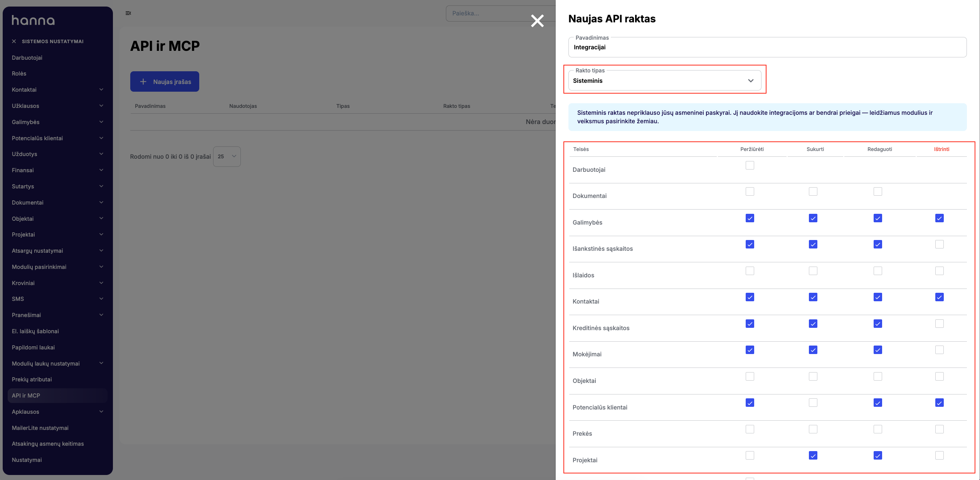
Task: Expand Potencialūs klientai in the sidebar
Action: click(x=57, y=138)
